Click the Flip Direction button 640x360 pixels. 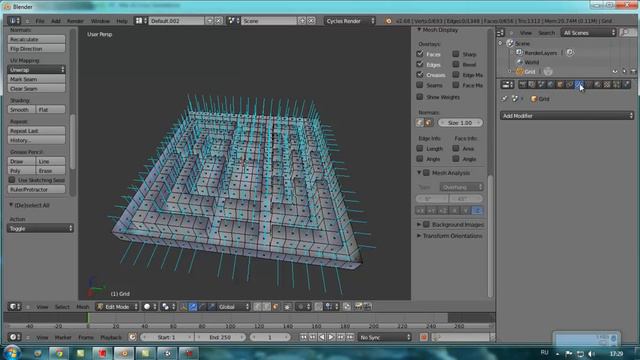tap(36, 49)
